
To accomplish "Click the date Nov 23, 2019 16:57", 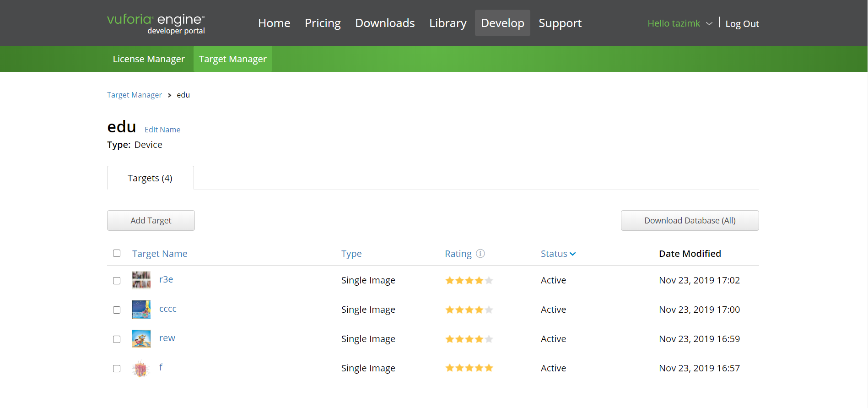I will point(699,368).
